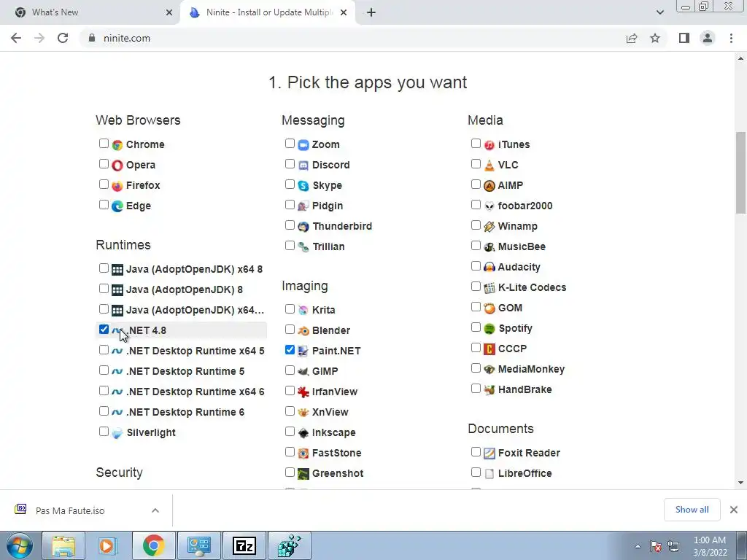Click the Foxit Reader icon
The height and width of the screenshot is (560, 747).
pyautogui.click(x=489, y=454)
